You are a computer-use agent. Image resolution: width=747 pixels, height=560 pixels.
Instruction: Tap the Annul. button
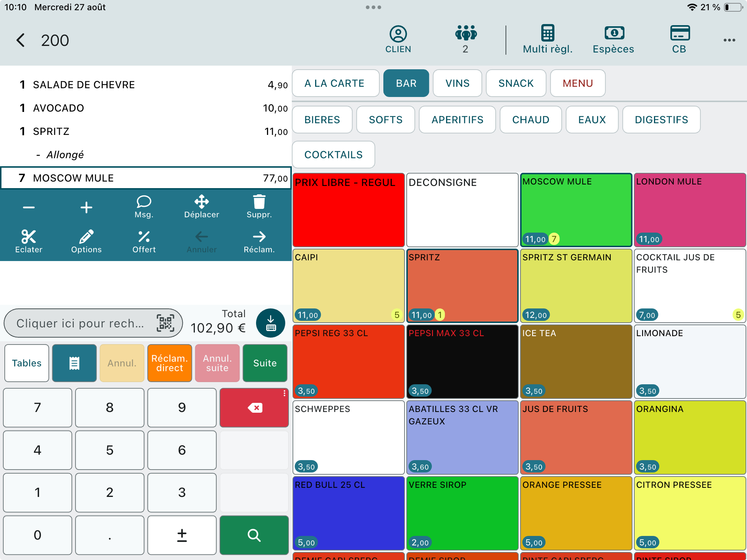(x=122, y=363)
